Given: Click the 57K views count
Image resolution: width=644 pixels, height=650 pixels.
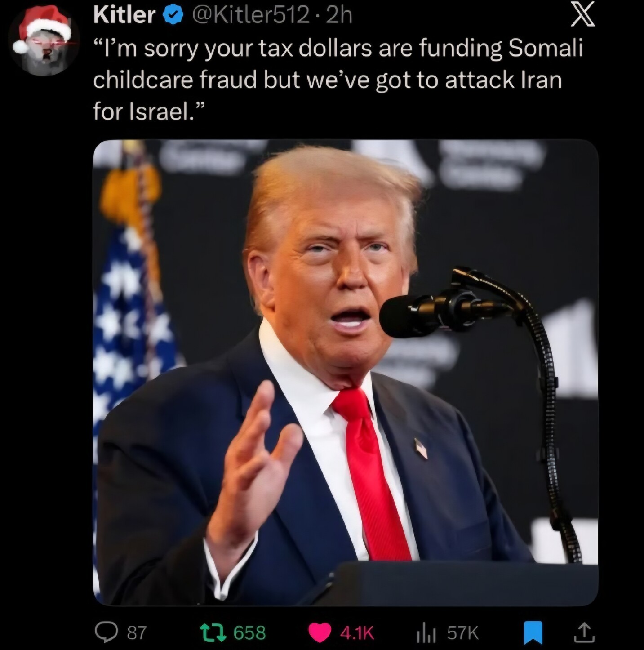Looking at the screenshot, I should (462, 633).
